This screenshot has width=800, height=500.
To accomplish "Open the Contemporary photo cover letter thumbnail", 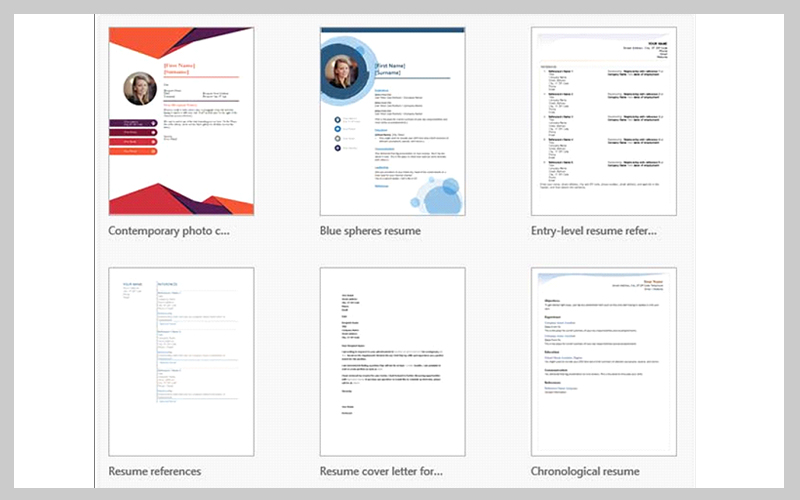I will click(x=180, y=121).
